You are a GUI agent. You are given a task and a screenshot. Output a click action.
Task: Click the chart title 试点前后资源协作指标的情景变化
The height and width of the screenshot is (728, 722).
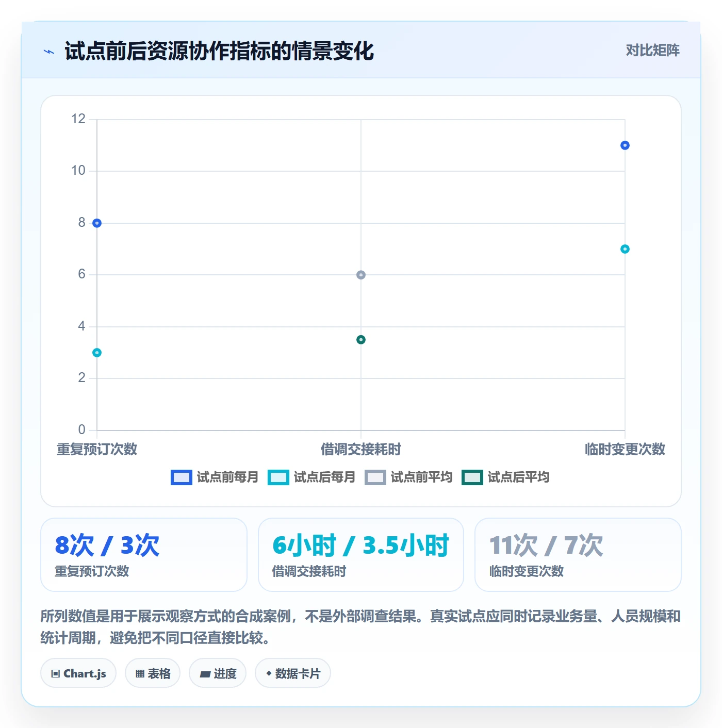[x=219, y=51]
